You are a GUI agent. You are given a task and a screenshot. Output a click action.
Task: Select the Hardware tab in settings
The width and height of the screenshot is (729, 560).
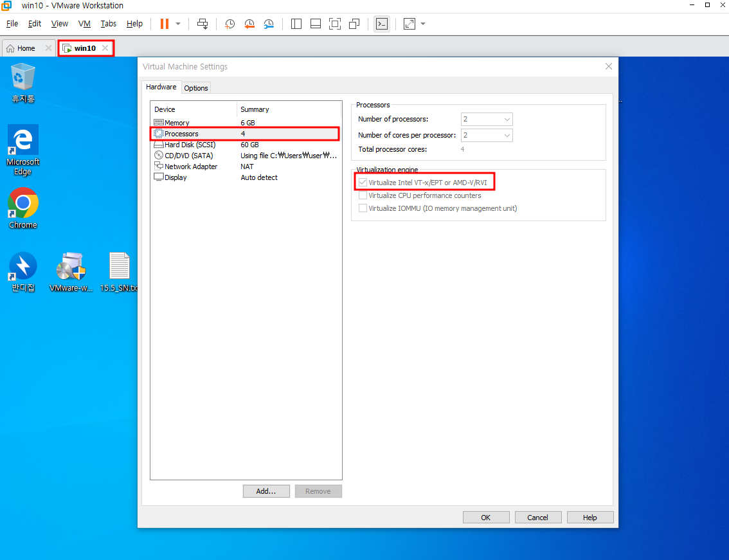pyautogui.click(x=161, y=87)
